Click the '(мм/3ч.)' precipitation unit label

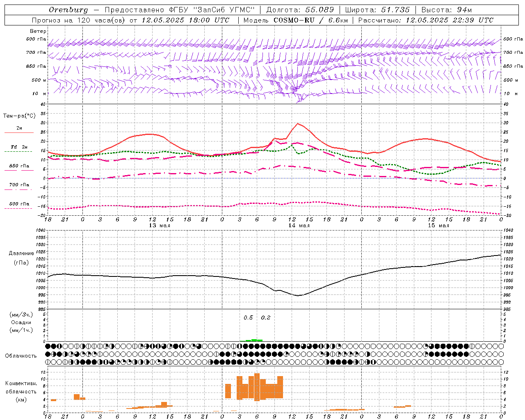pos(21,315)
